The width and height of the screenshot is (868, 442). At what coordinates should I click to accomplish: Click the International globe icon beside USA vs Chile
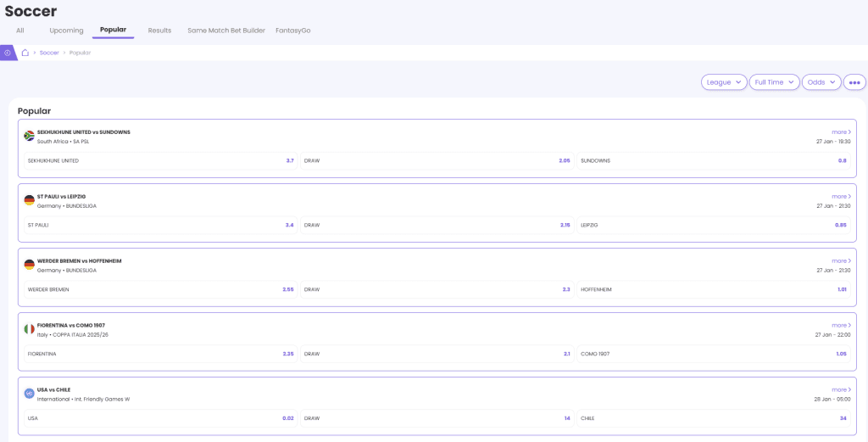[30, 394]
